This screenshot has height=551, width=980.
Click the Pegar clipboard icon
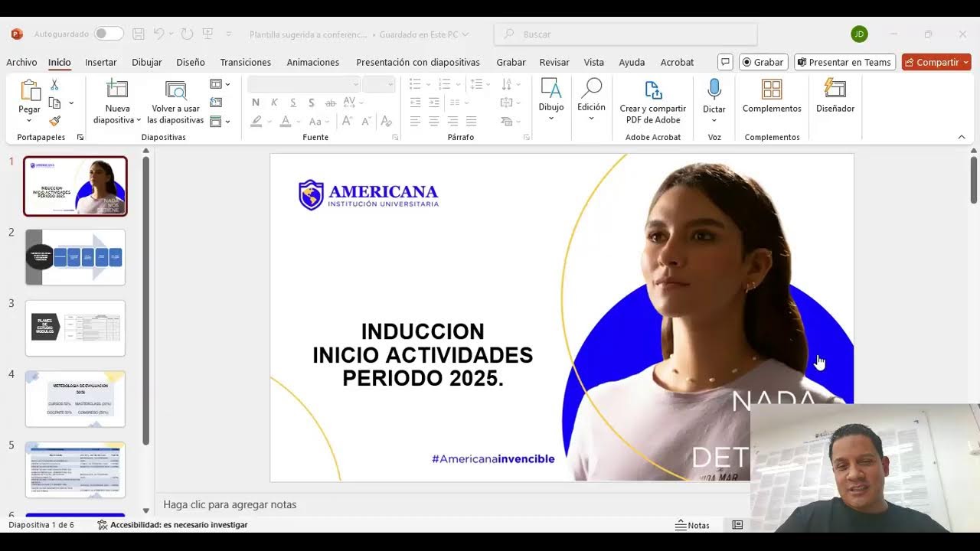(x=30, y=90)
